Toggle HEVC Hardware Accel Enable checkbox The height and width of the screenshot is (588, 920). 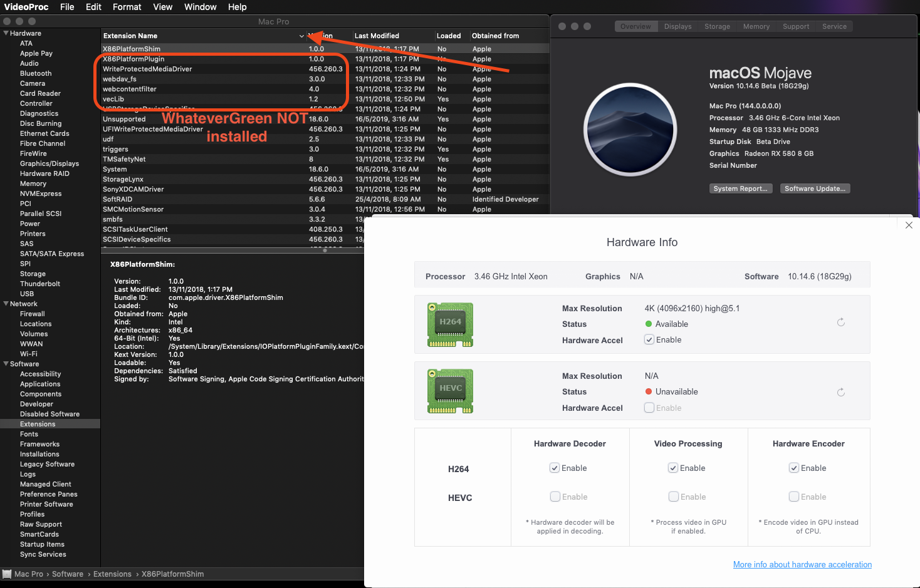coord(649,408)
